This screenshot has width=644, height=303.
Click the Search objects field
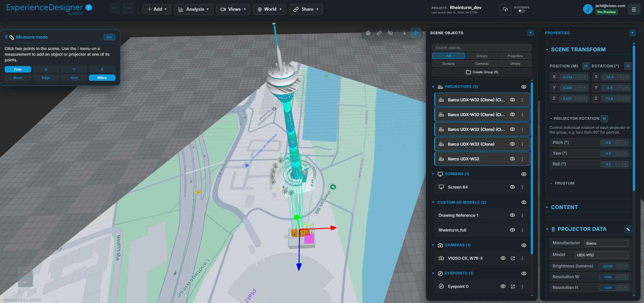[x=482, y=48]
